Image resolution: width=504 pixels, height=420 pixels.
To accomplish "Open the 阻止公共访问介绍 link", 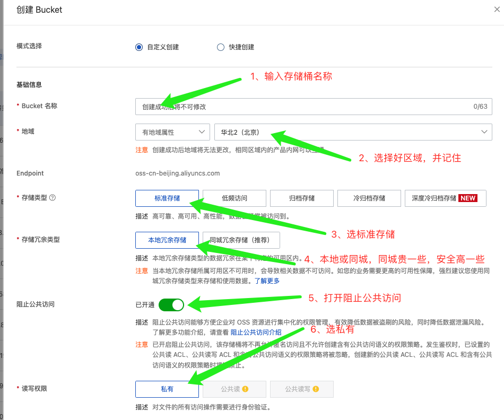I will point(256,332).
